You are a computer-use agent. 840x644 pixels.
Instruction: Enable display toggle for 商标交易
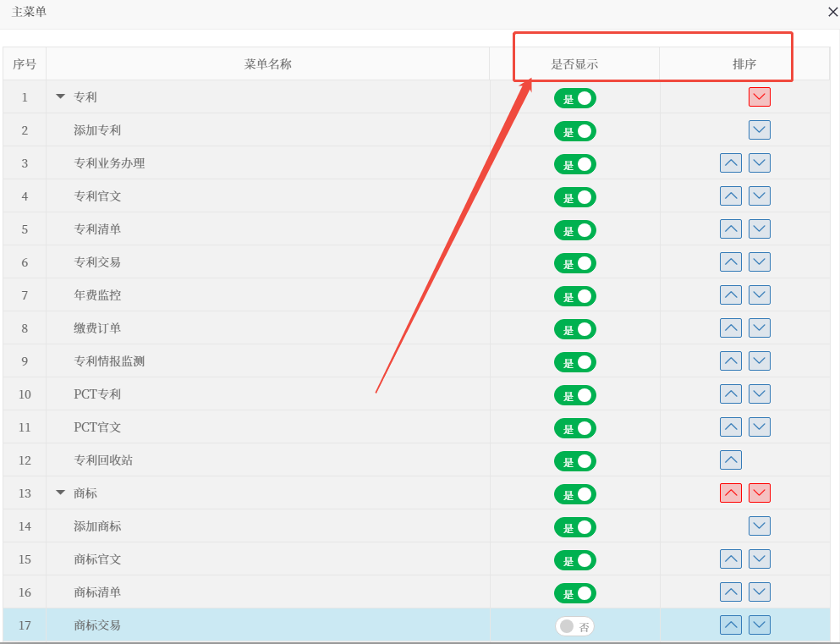pos(575,626)
